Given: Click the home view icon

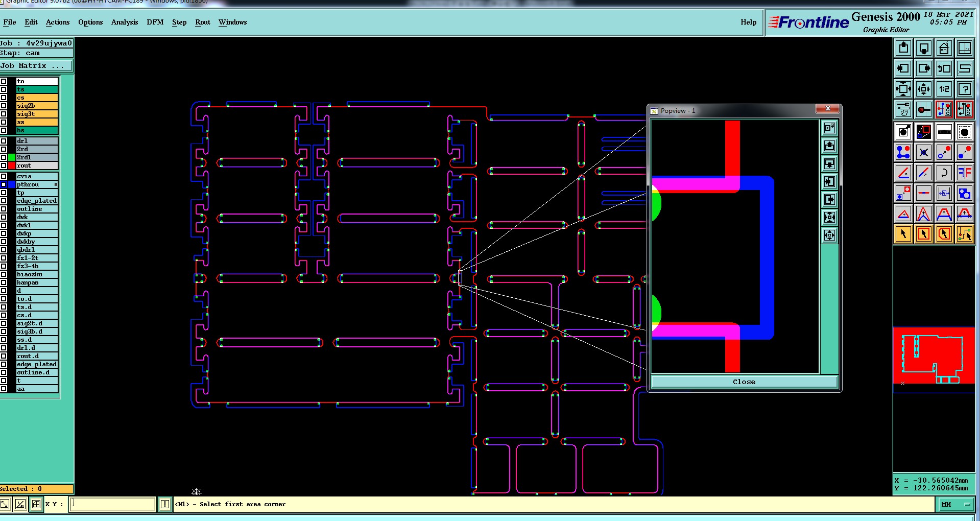Looking at the screenshot, I should pyautogui.click(x=944, y=48).
